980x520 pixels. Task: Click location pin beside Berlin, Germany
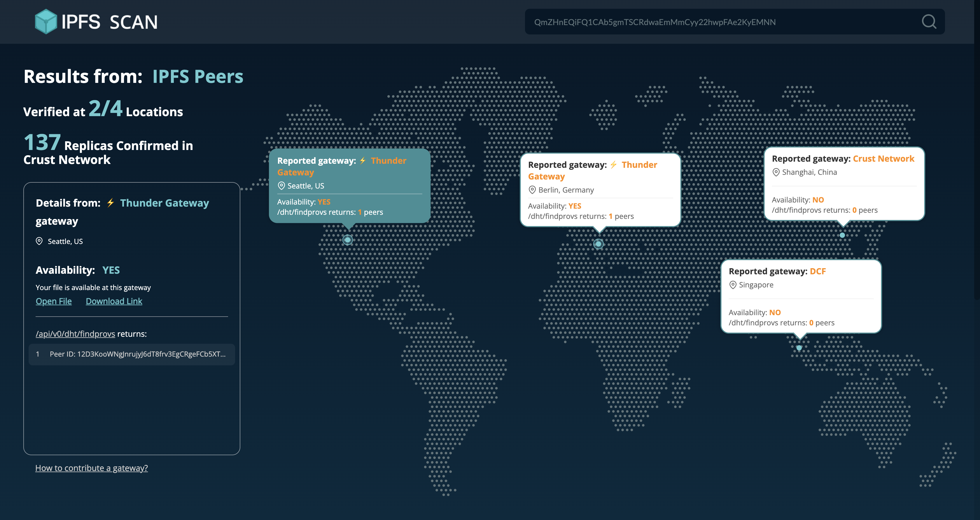point(532,190)
